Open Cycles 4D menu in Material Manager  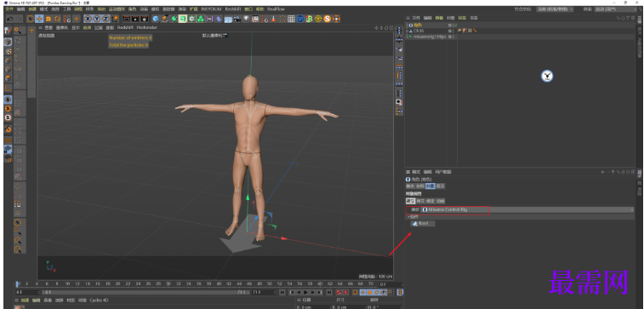[x=99, y=300]
